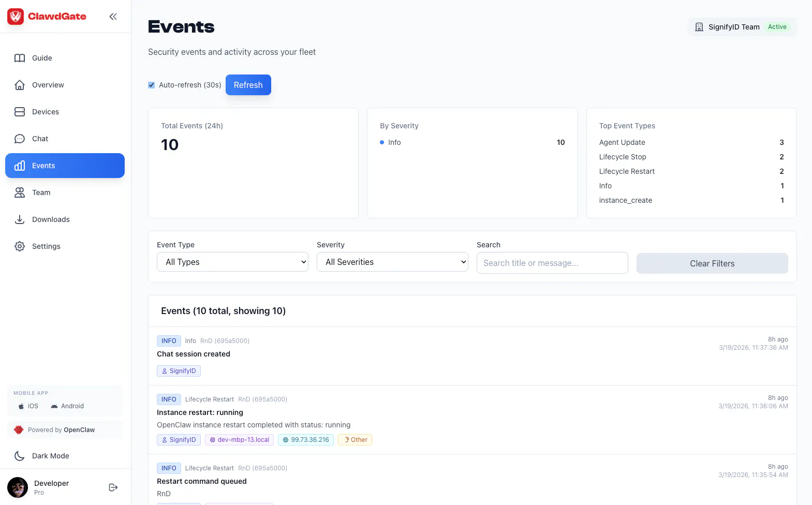Image resolution: width=812 pixels, height=505 pixels.
Task: Open the SignifyID Team selector
Action: point(742,27)
